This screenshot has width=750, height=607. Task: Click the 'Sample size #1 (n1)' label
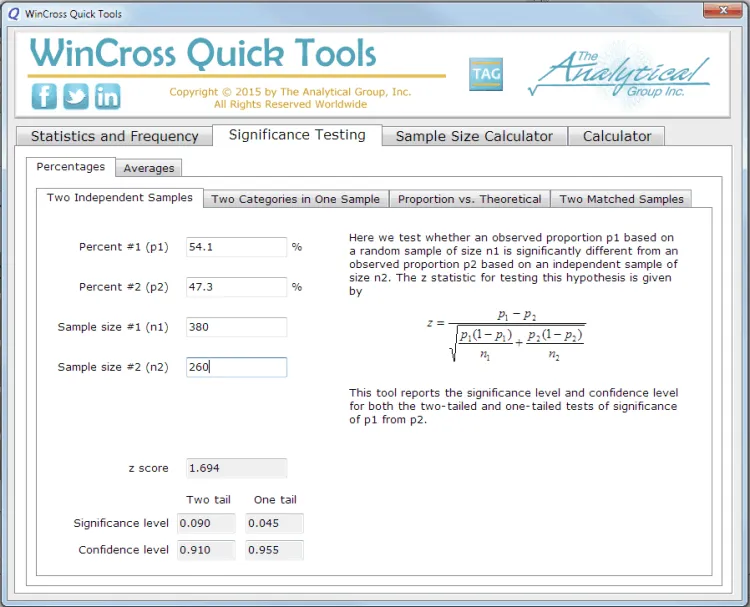(x=113, y=327)
